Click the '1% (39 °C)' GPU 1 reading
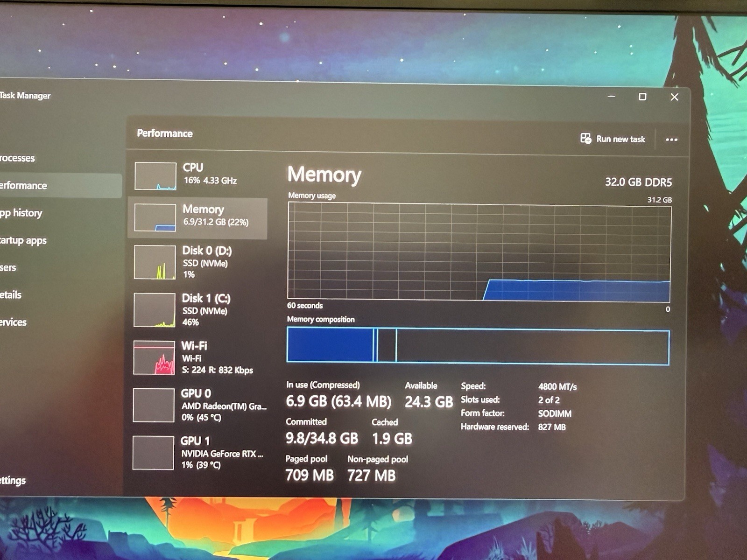The height and width of the screenshot is (560, 747). coord(201,465)
